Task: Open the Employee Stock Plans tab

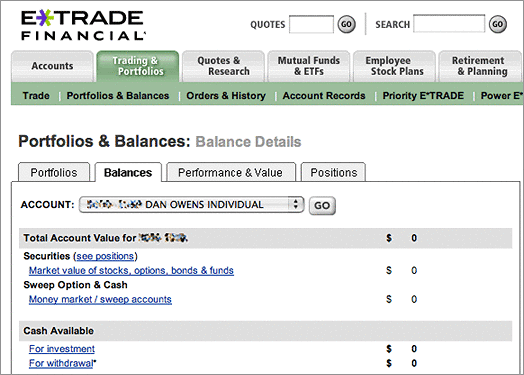Action: tap(394, 66)
